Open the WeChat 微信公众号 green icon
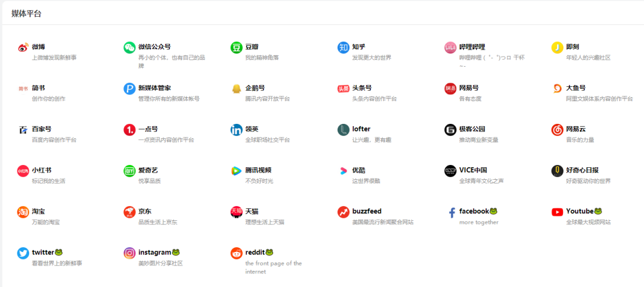This screenshot has height=287, width=644. [x=129, y=48]
